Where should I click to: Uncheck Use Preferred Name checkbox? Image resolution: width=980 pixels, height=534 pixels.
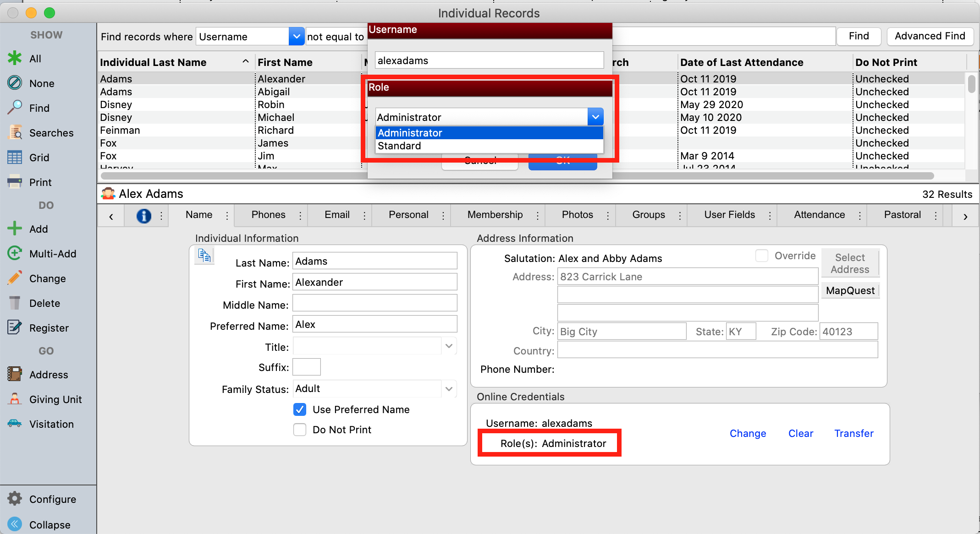pos(300,409)
